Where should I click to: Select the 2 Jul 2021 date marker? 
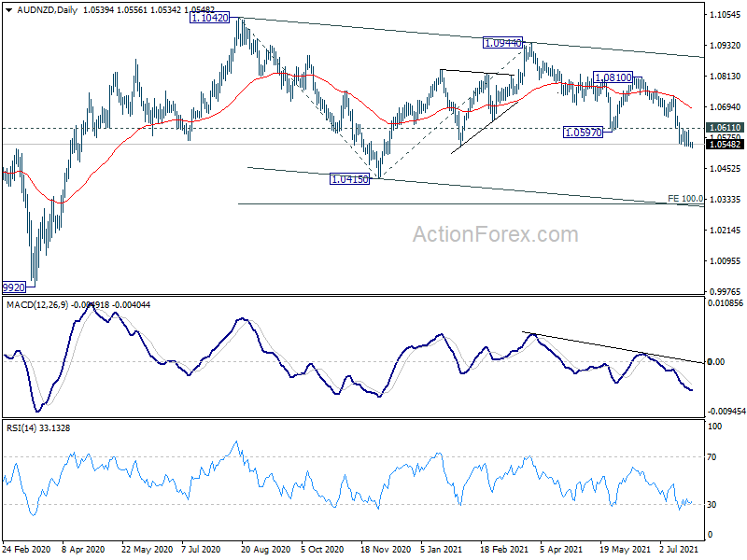click(679, 549)
